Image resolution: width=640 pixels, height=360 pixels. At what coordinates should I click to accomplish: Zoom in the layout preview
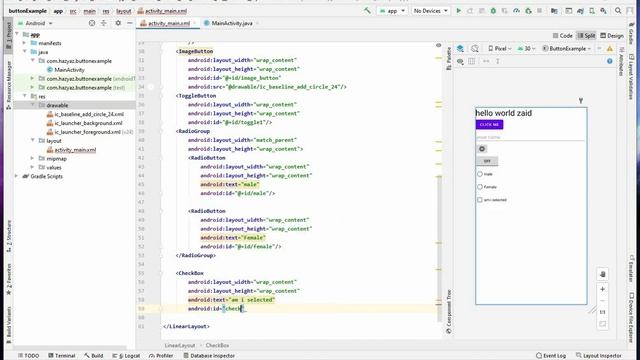(602, 289)
